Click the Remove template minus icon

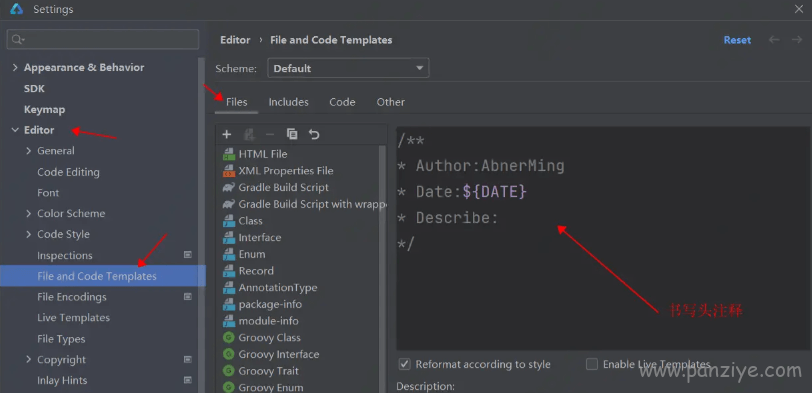click(270, 135)
